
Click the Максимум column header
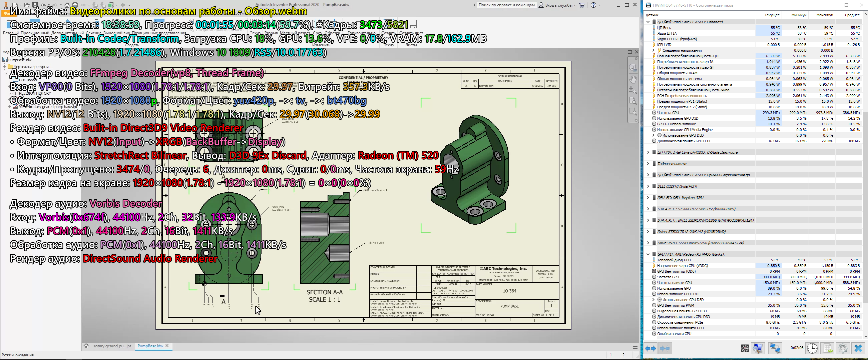825,15
